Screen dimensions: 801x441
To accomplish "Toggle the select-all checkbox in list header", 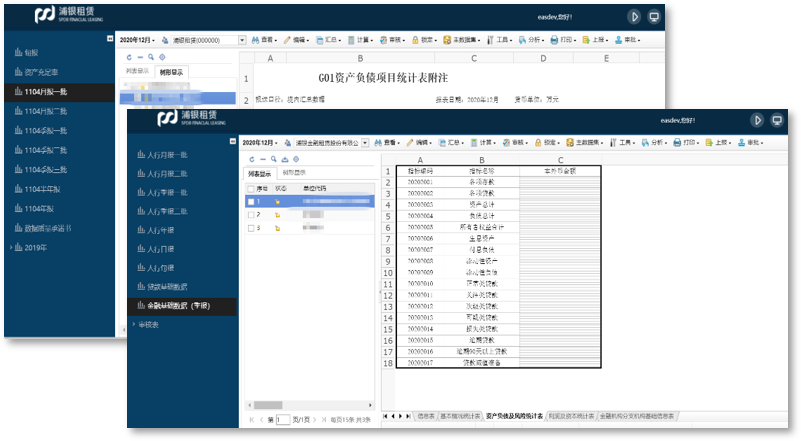I will pos(251,188).
